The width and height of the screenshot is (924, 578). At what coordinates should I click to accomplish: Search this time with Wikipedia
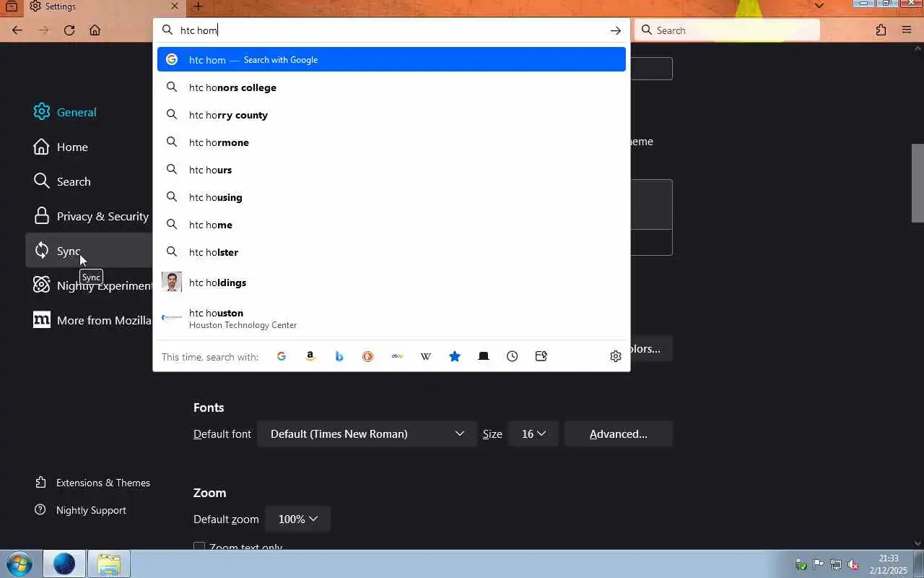pos(426,356)
